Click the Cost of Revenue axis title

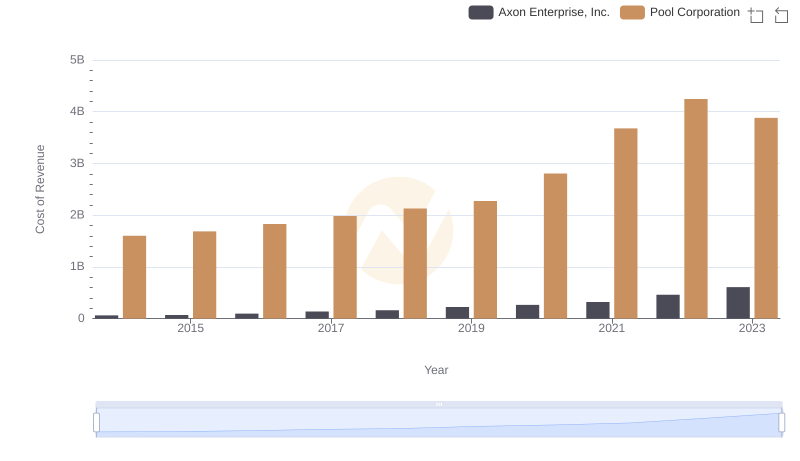tap(40, 189)
